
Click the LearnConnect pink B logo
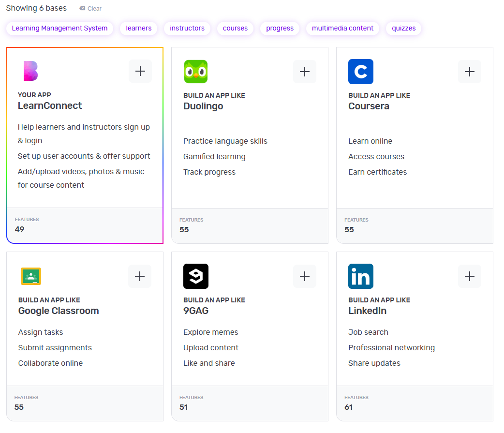pos(30,71)
